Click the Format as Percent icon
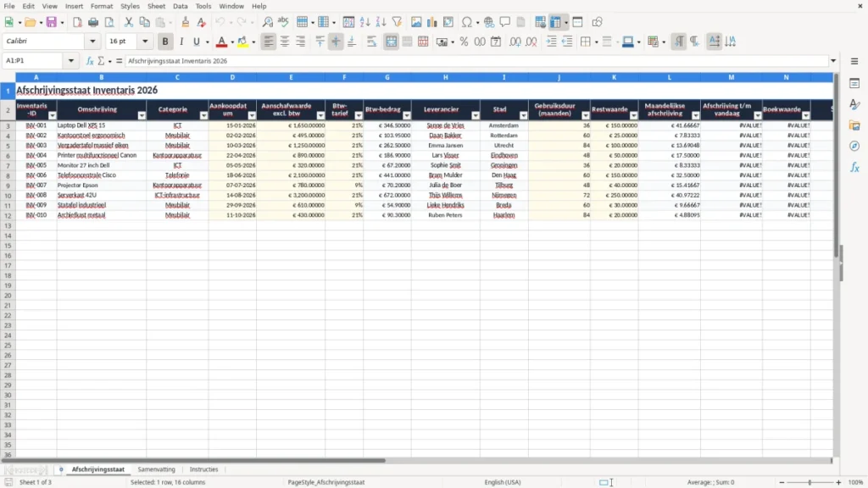The width and height of the screenshot is (868, 488). pyautogui.click(x=464, y=42)
